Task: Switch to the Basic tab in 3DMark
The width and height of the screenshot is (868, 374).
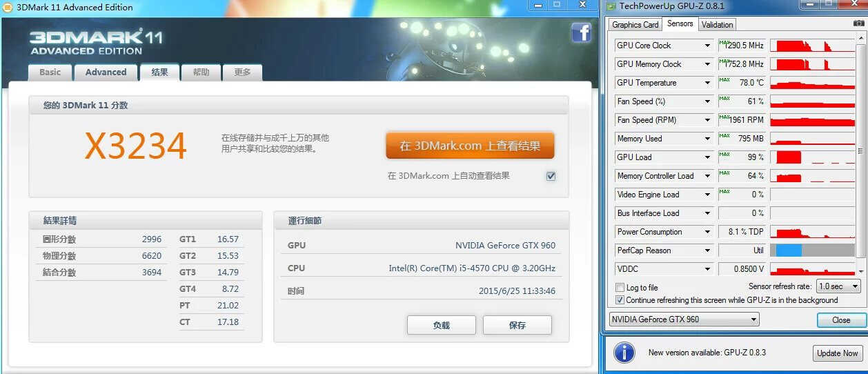Action: click(x=50, y=72)
